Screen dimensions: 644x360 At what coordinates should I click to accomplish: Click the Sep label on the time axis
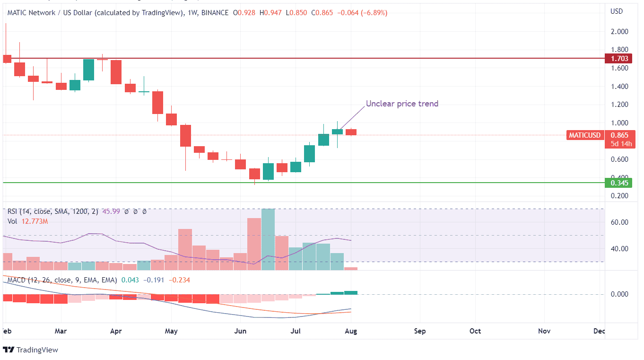coord(420,331)
